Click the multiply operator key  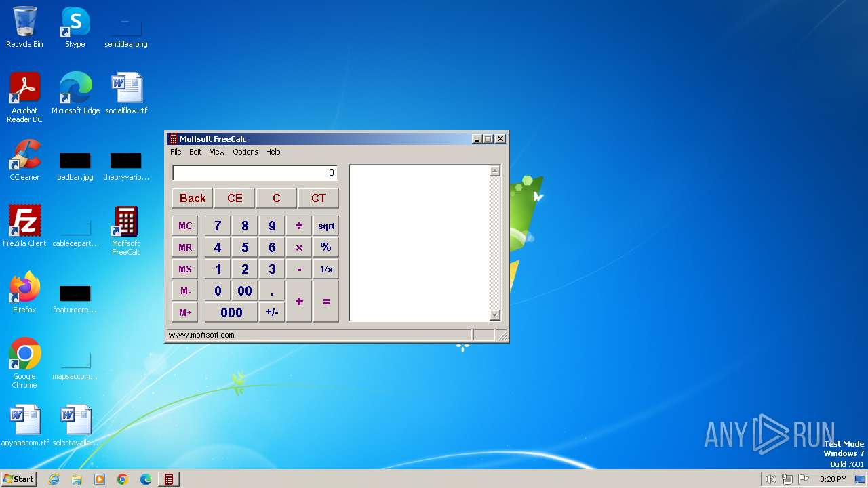[x=299, y=247]
